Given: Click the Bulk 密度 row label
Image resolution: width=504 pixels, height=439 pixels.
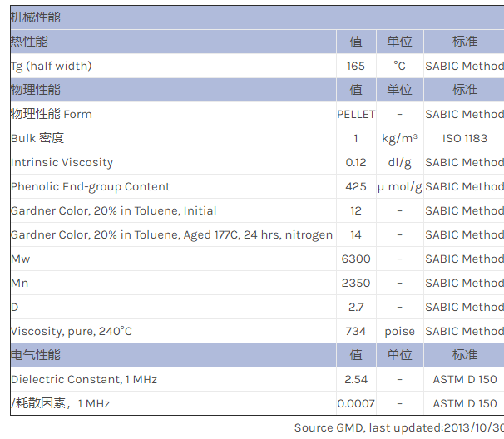Looking at the screenshot, I should pos(37,138).
